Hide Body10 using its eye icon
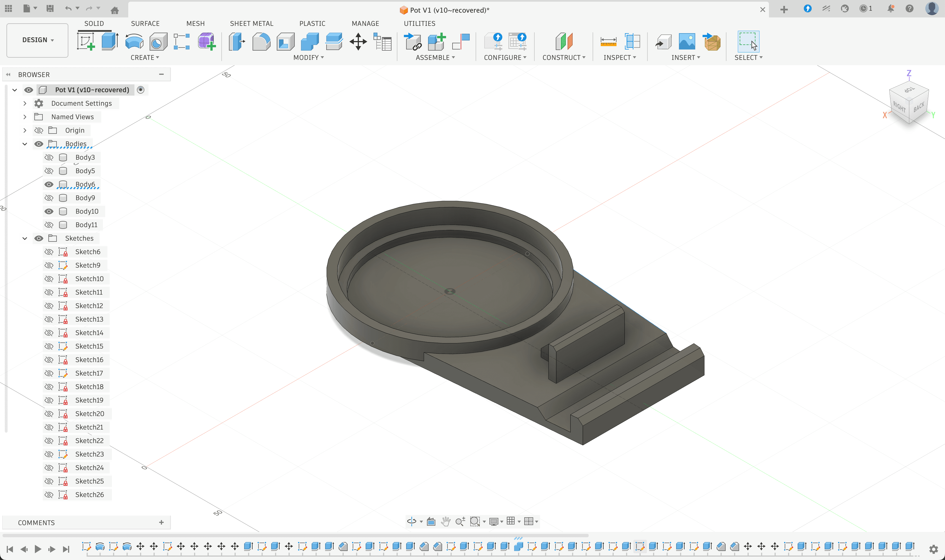Screen dimensions: 945x560 tap(49, 211)
